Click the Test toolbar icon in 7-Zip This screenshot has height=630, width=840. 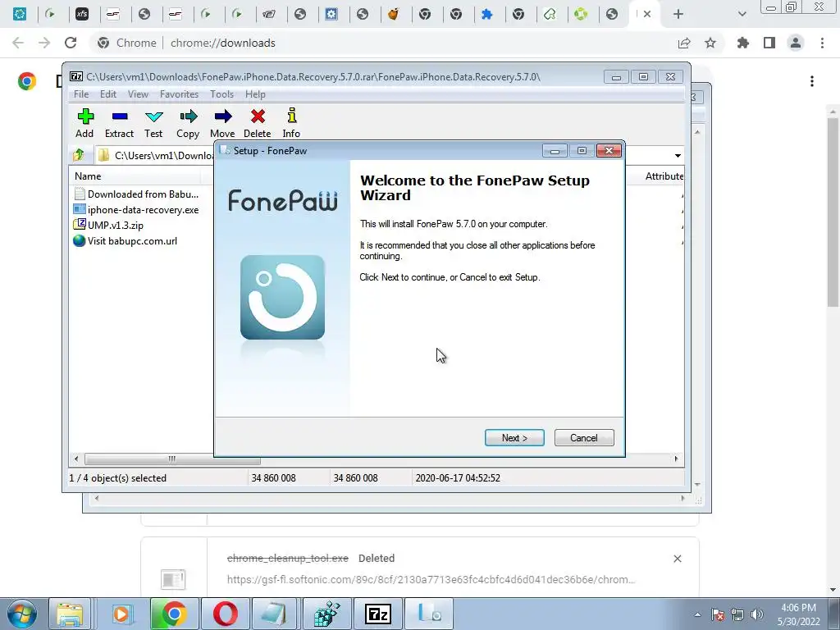(153, 123)
